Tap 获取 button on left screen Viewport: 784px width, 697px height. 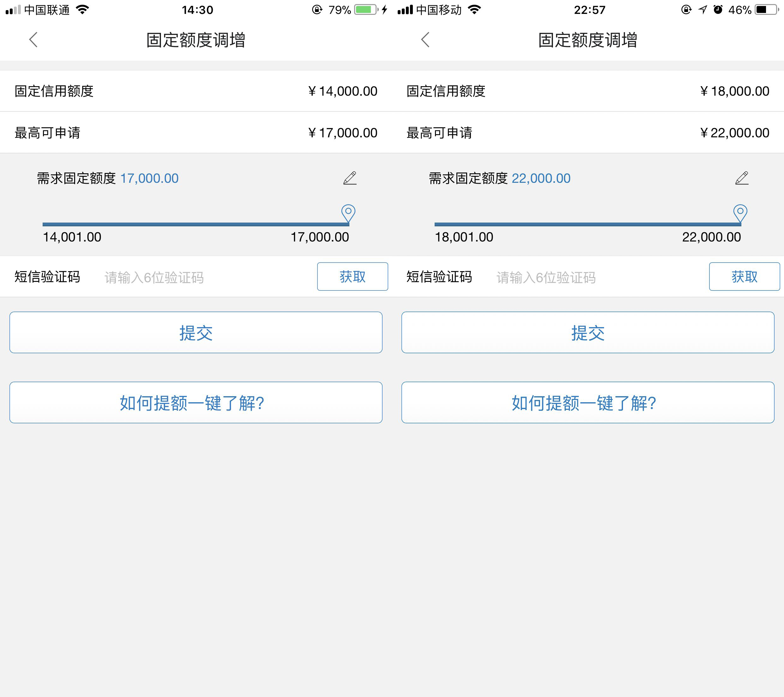tap(353, 277)
